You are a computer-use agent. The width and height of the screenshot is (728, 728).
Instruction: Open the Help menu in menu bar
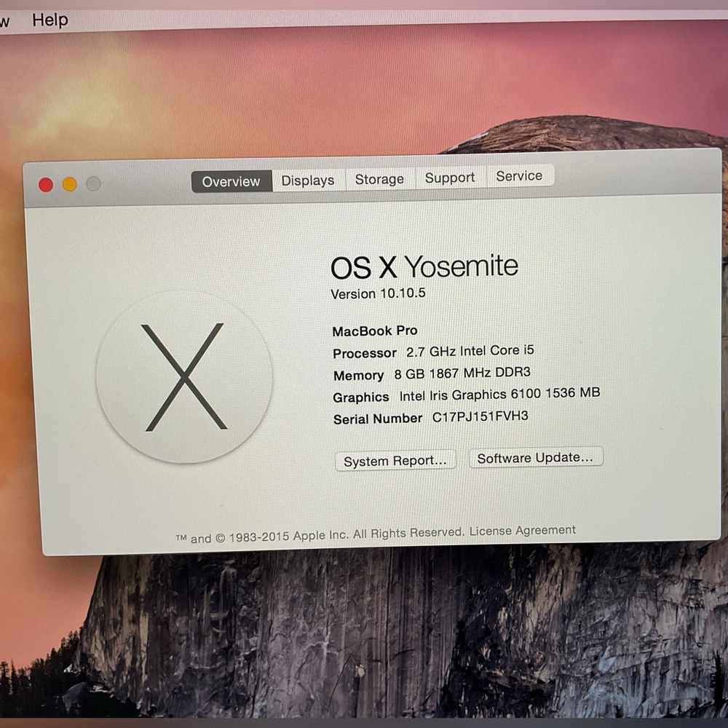[50, 20]
